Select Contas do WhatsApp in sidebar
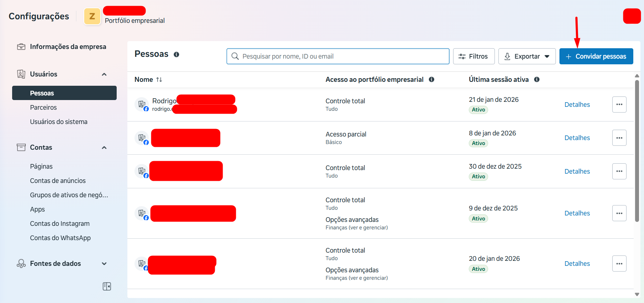The image size is (644, 303). 60,238
